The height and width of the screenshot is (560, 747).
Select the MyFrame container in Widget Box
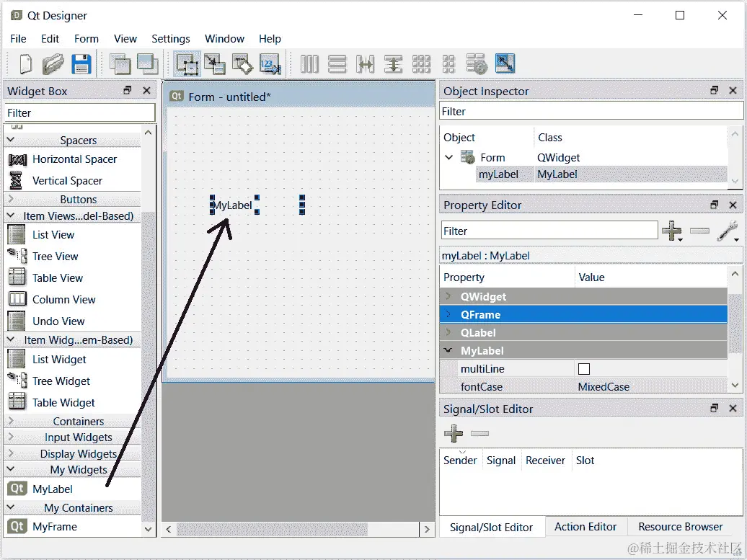pyautogui.click(x=54, y=527)
